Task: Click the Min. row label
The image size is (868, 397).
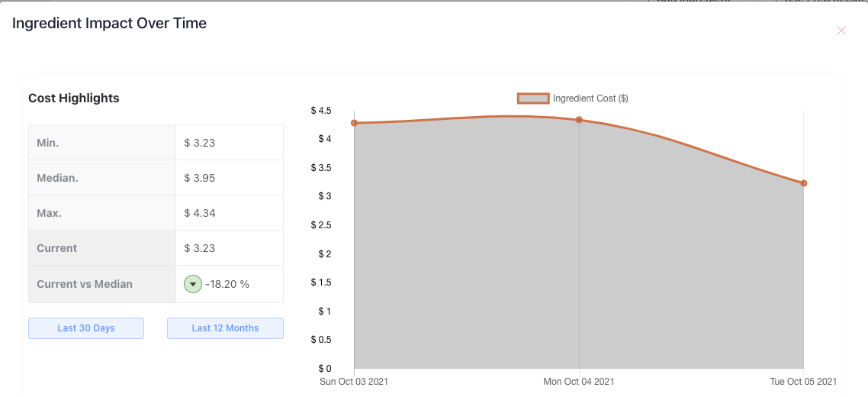Action: (48, 143)
